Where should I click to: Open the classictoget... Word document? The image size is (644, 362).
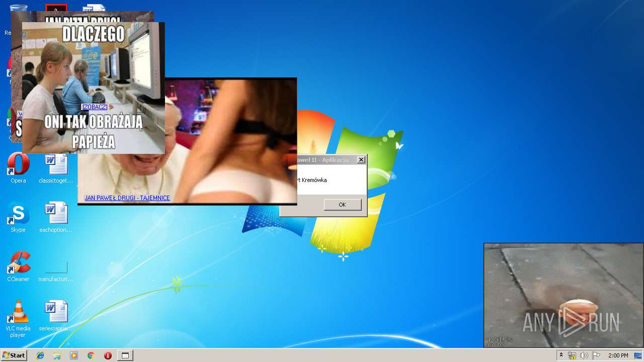[x=56, y=168]
